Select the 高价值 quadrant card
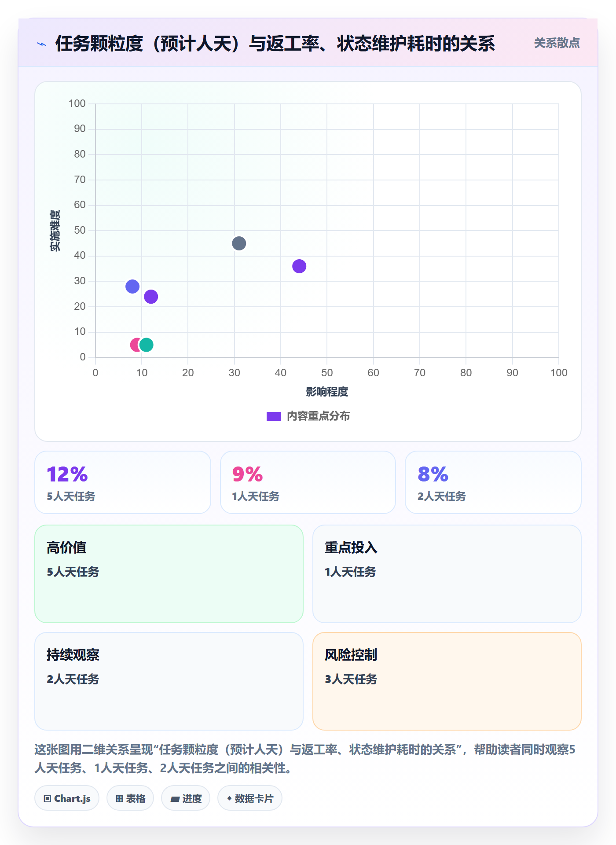The width and height of the screenshot is (616, 845). (x=169, y=574)
